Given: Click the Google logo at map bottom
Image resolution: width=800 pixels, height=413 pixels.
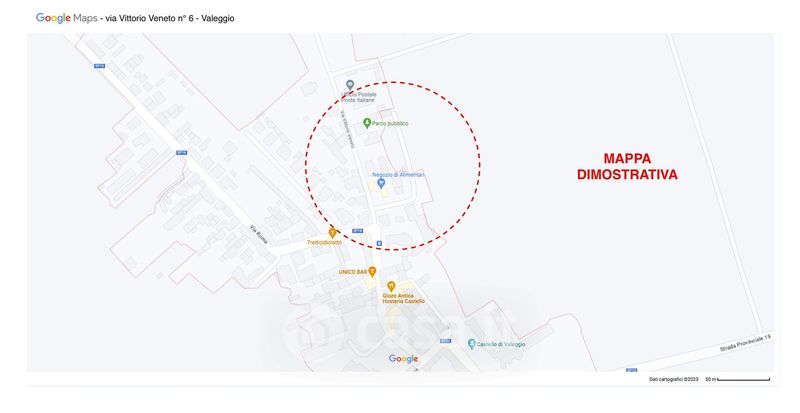Looking at the screenshot, I should [x=404, y=359].
